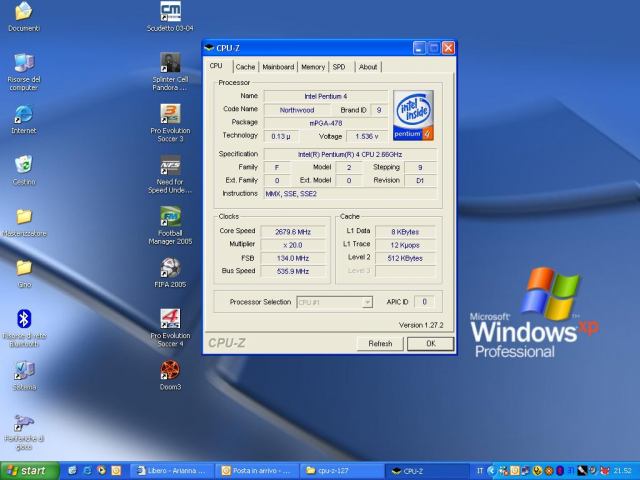Open the About tab
640x480 pixels.
[368, 67]
